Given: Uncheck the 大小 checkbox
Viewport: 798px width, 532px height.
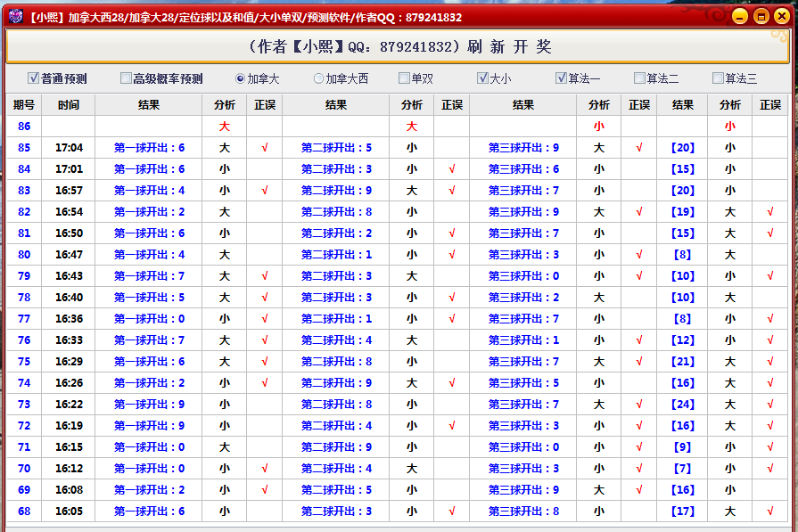Looking at the screenshot, I should [482, 78].
